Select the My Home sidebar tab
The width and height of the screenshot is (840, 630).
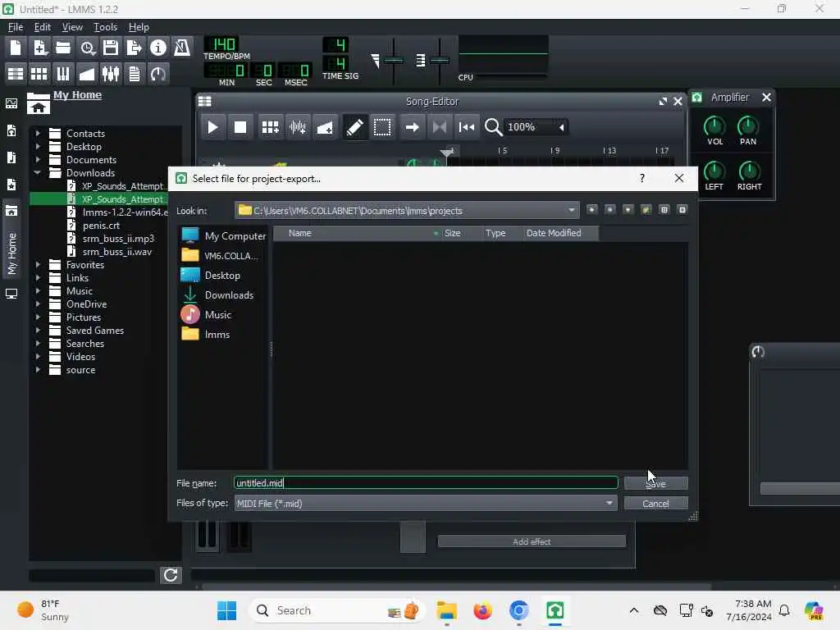coord(11,240)
